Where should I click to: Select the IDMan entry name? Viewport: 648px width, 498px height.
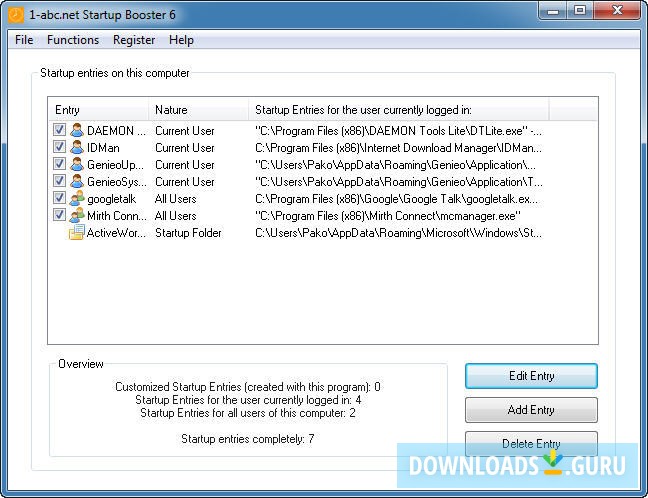click(103, 148)
